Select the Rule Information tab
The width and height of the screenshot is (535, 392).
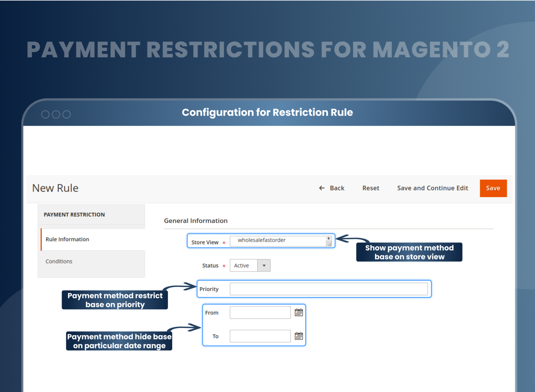pyautogui.click(x=67, y=239)
